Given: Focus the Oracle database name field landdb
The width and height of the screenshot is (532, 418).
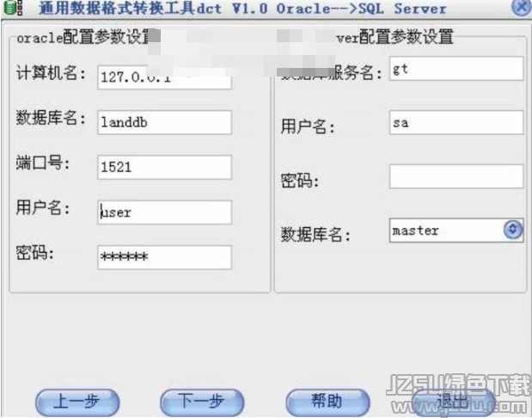Looking at the screenshot, I should [164, 122].
